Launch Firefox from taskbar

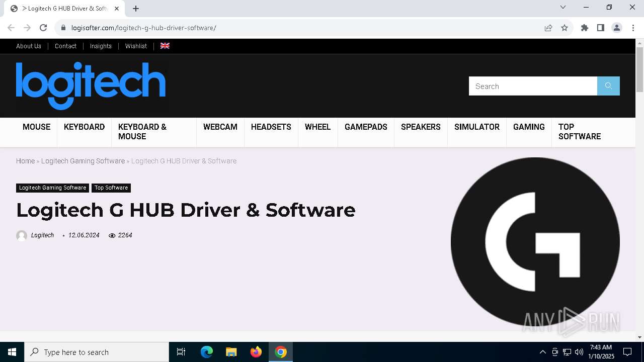point(256,352)
